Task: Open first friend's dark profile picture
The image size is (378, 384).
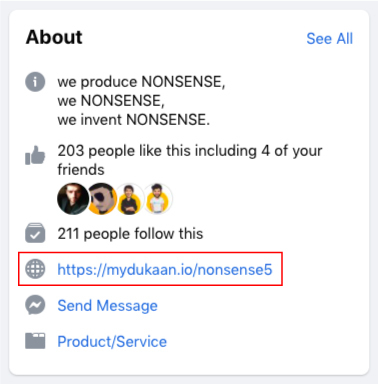Action: click(x=73, y=199)
